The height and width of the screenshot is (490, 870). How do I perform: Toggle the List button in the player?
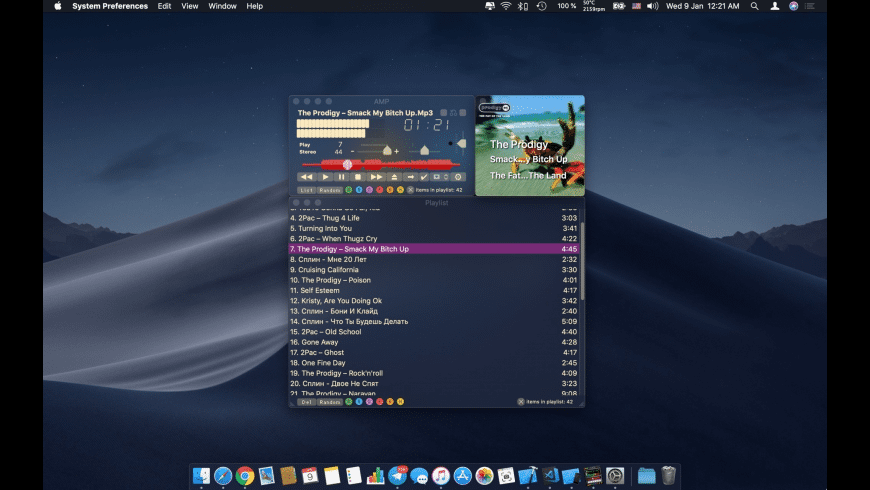point(306,189)
